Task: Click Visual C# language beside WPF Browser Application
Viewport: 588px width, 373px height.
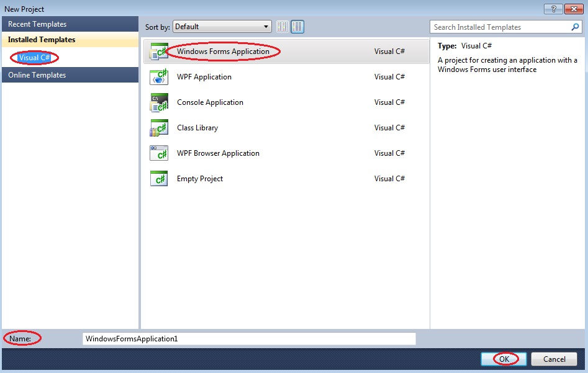Action: (x=389, y=153)
